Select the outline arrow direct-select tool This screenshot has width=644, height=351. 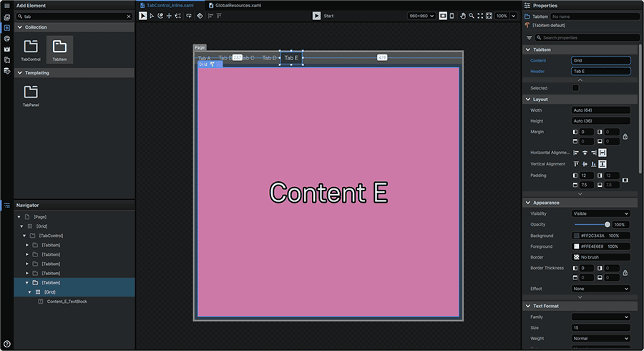152,16
